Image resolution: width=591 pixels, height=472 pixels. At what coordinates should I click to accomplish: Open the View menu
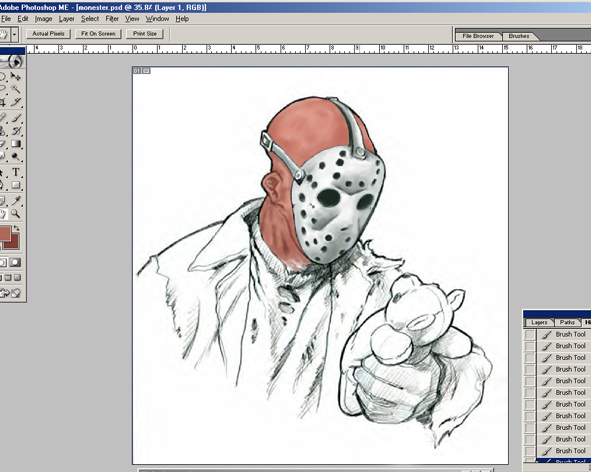pyautogui.click(x=132, y=18)
